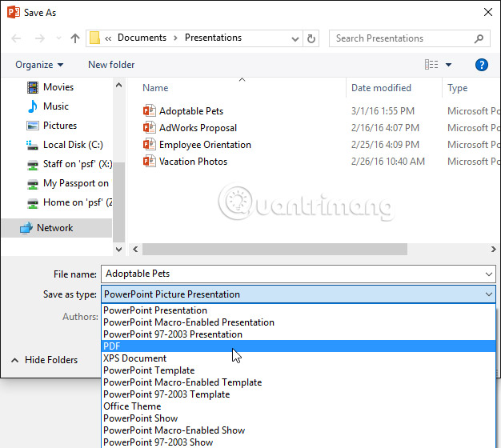
Task: Click Documents in the address path
Action: click(142, 38)
